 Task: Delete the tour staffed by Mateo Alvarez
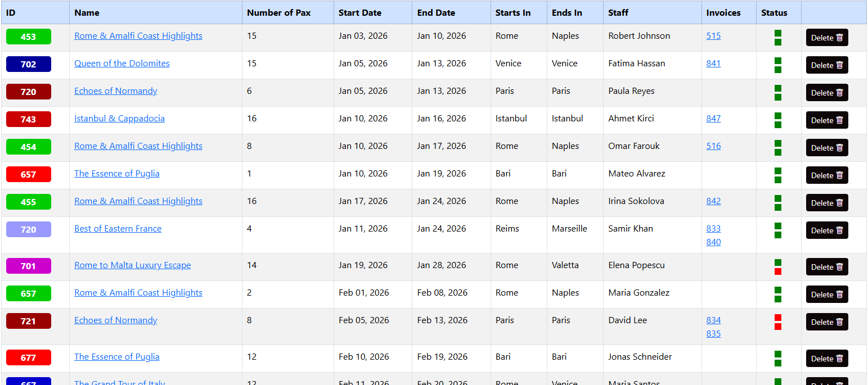pos(826,175)
